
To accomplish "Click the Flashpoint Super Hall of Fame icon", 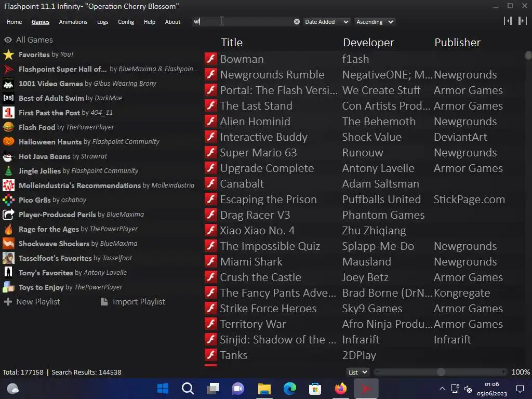I will pyautogui.click(x=8, y=69).
